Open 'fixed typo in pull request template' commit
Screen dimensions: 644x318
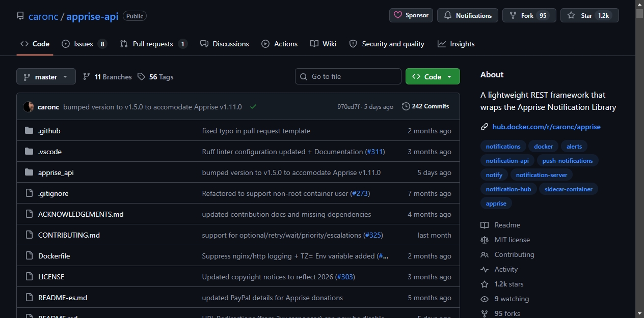[x=256, y=131]
